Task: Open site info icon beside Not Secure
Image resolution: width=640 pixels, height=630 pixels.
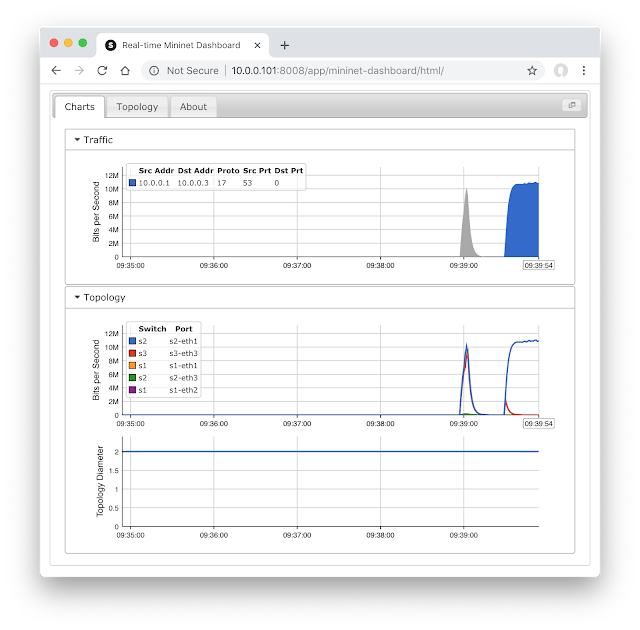Action: tap(154, 71)
